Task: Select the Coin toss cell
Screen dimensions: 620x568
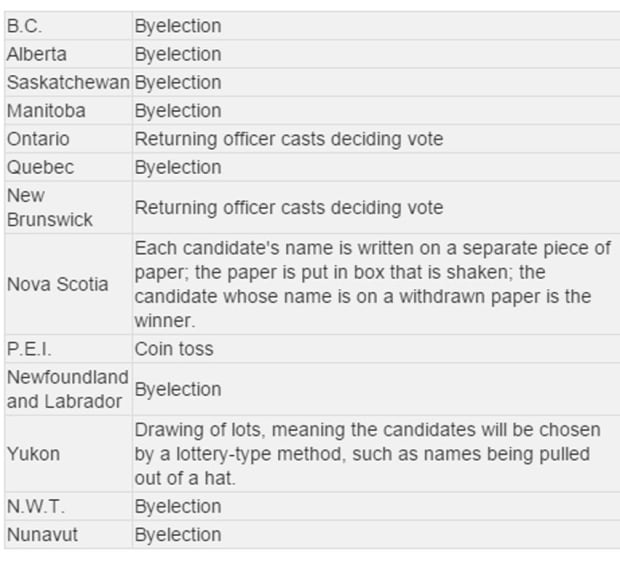Action: (376, 349)
